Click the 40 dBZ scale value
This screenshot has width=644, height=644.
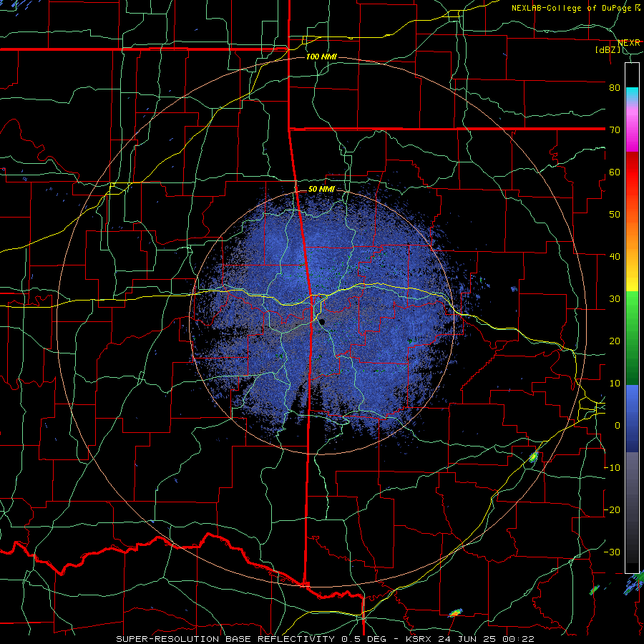(615, 257)
